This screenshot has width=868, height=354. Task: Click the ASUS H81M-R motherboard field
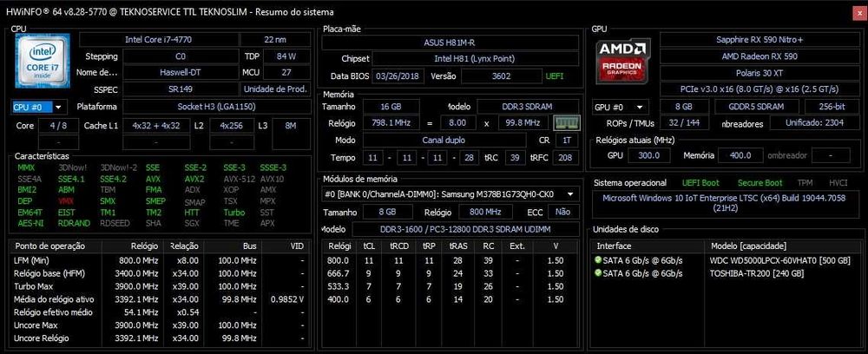(x=450, y=43)
